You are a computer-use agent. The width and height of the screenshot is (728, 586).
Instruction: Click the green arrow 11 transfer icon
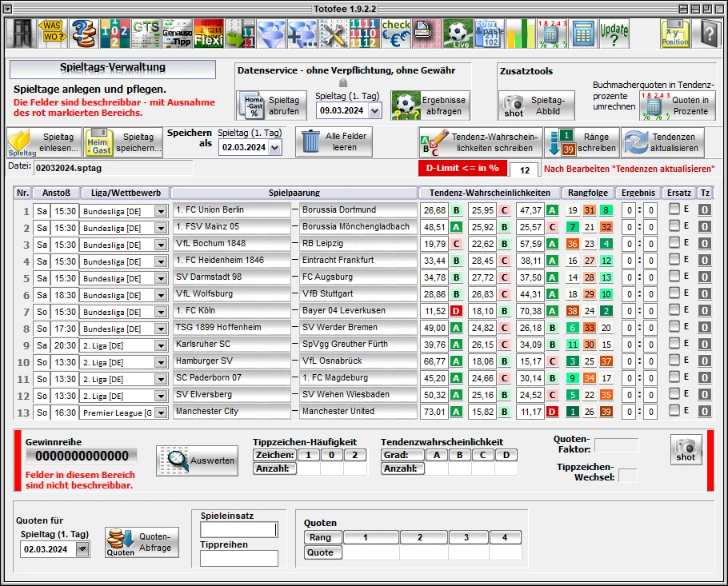239,34
